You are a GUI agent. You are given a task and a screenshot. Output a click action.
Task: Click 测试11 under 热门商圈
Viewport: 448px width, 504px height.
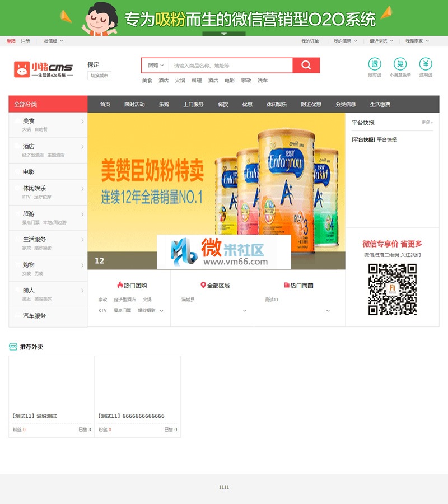(x=272, y=300)
